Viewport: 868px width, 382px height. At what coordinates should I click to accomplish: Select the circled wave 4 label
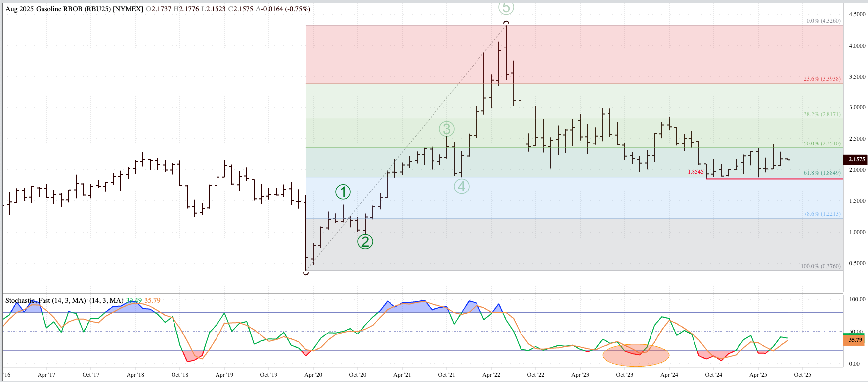(462, 187)
